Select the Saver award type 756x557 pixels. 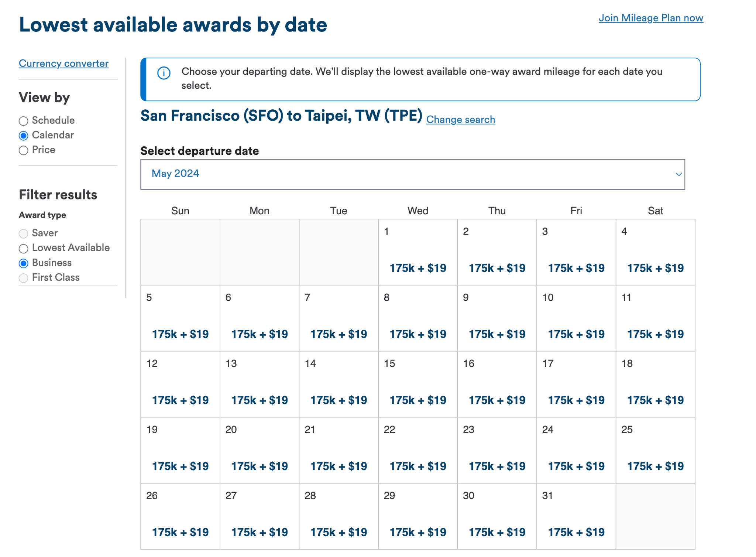click(x=24, y=233)
